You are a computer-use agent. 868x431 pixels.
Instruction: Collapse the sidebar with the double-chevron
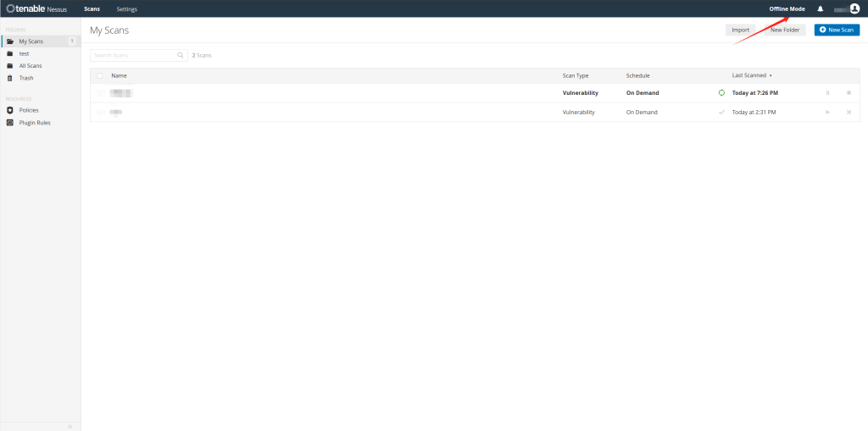click(70, 426)
